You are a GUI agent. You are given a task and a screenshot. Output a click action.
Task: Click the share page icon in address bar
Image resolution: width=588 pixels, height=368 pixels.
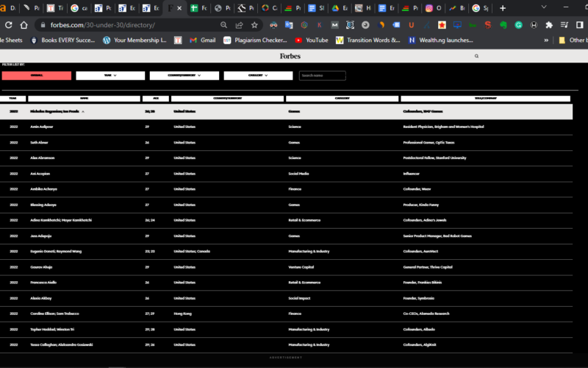(239, 24)
